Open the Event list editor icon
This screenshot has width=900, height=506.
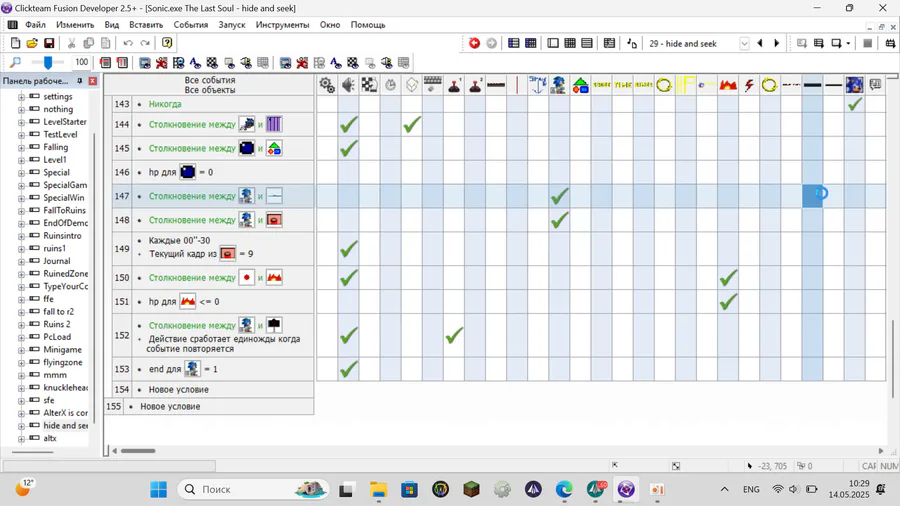click(x=587, y=43)
